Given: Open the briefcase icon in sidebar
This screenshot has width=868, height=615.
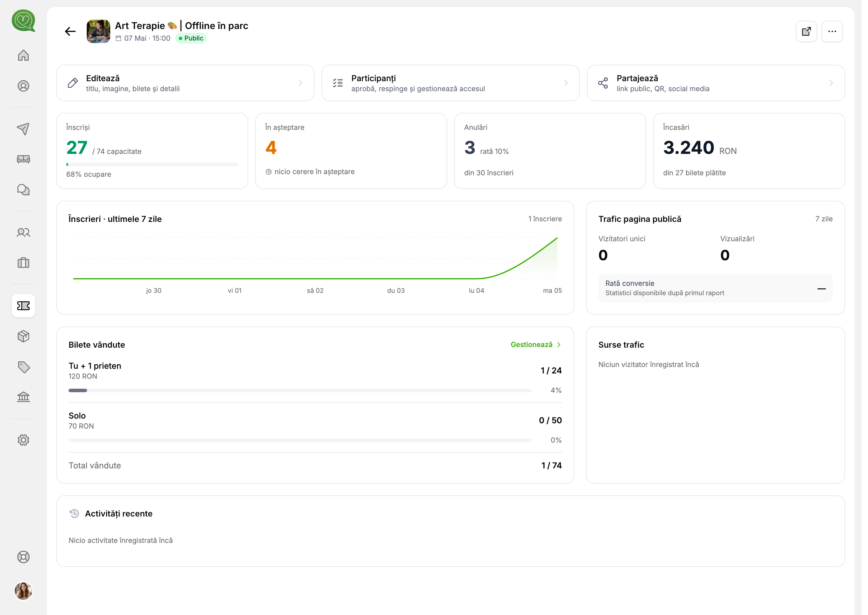Looking at the screenshot, I should tap(23, 263).
